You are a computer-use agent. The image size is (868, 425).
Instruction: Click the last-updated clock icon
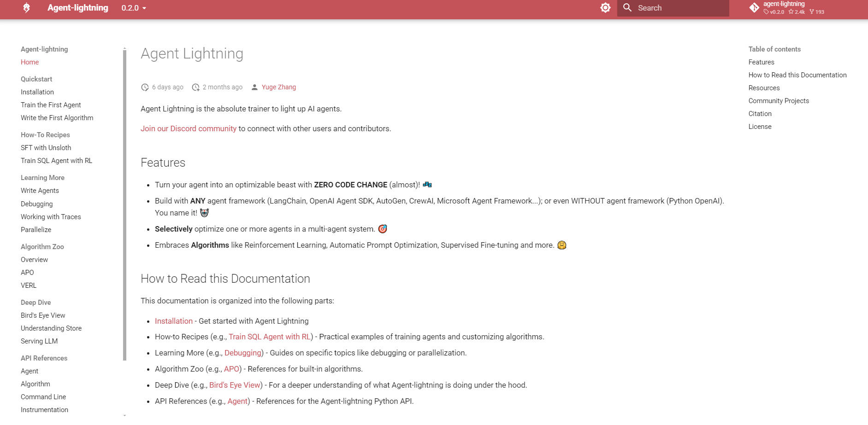145,87
